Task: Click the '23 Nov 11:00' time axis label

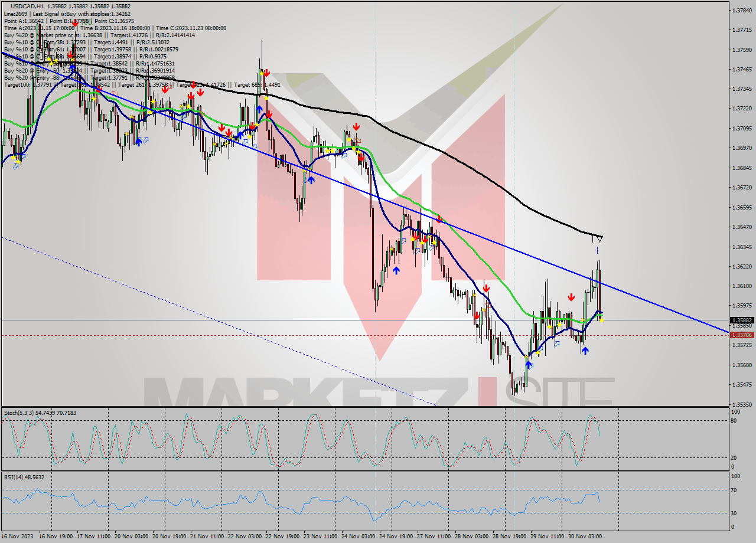Action: point(320,537)
